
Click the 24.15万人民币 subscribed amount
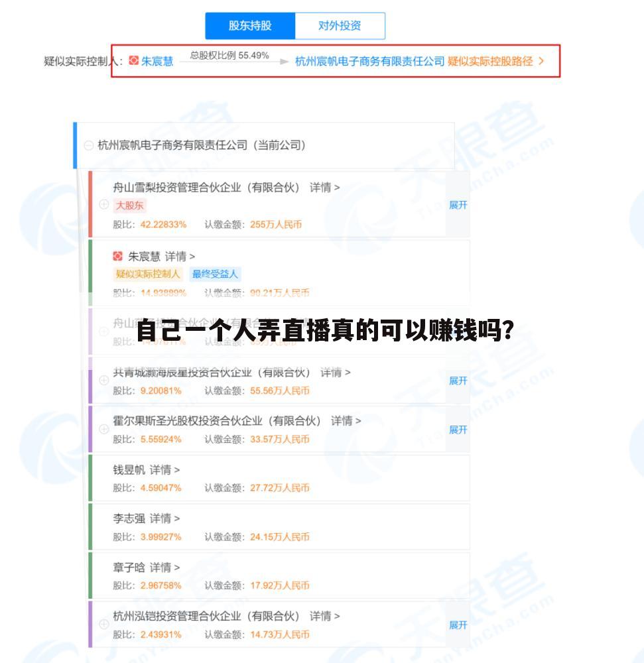point(279,537)
